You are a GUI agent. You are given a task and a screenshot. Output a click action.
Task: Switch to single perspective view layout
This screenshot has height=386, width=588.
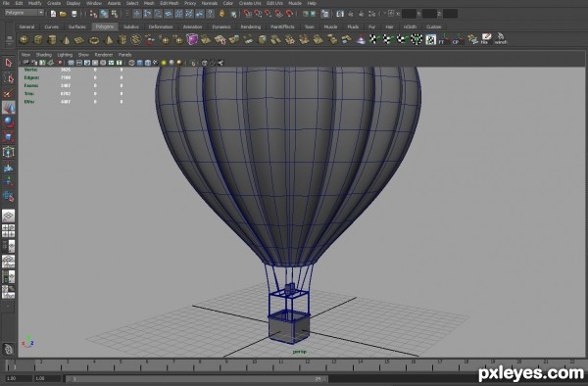[x=8, y=216]
